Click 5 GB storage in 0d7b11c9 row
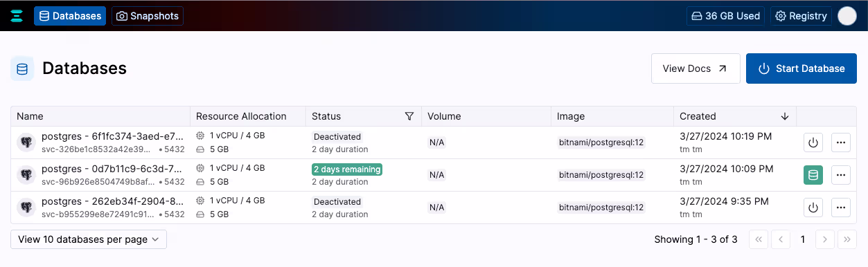The height and width of the screenshot is (267, 868). [x=219, y=182]
